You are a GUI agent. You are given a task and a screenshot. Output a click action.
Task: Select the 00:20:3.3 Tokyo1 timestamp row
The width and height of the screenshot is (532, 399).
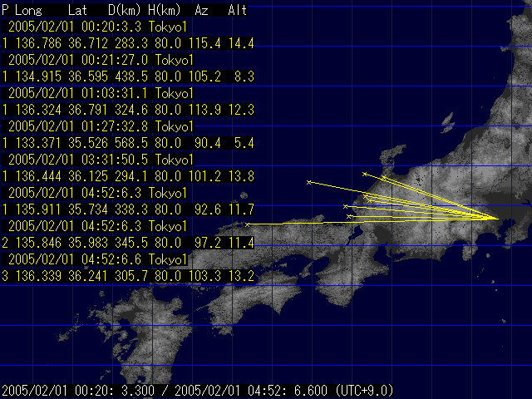[x=100, y=27]
